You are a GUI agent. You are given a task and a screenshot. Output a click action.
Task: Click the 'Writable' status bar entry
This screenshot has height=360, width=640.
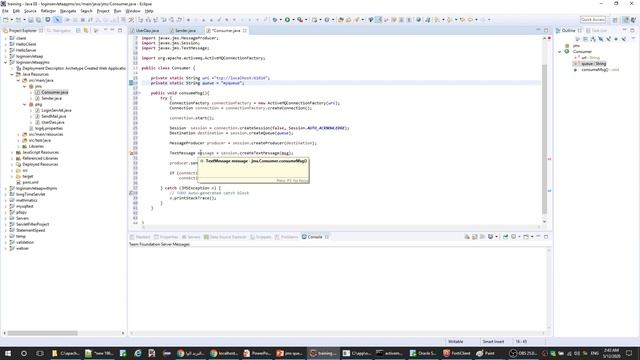tap(456, 342)
